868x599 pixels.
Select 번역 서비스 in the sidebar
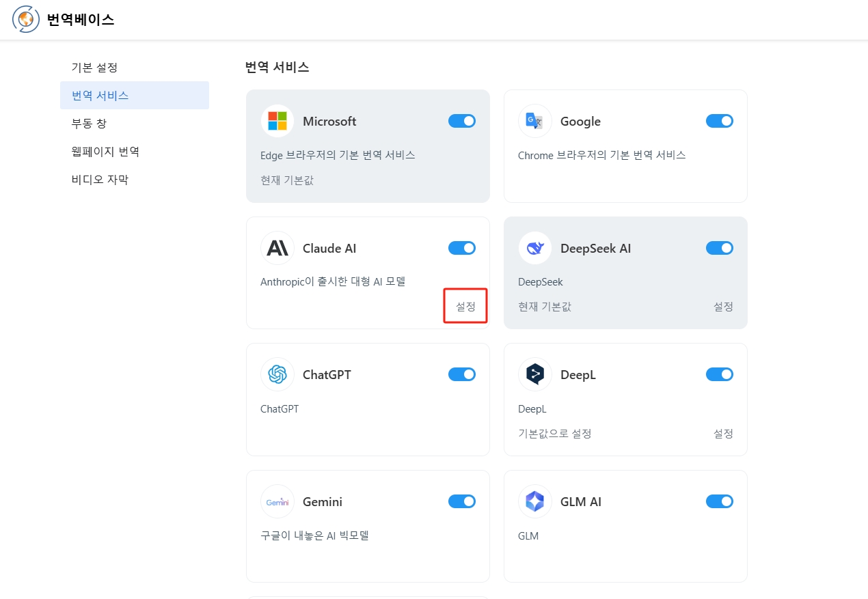click(135, 96)
